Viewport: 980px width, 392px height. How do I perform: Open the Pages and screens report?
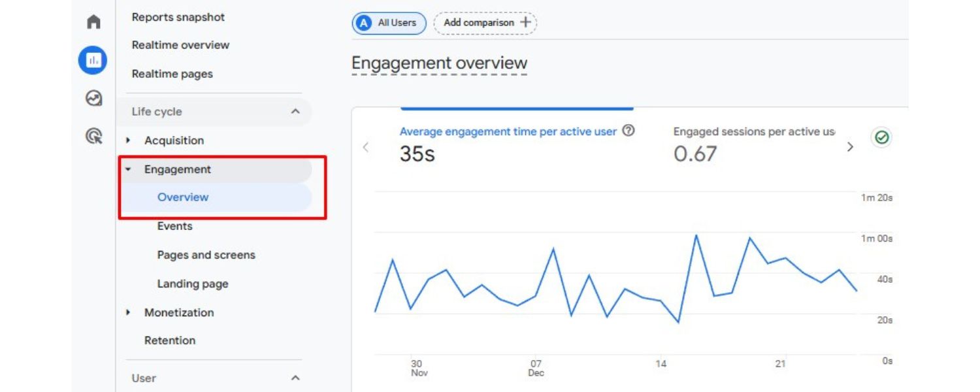click(x=206, y=255)
